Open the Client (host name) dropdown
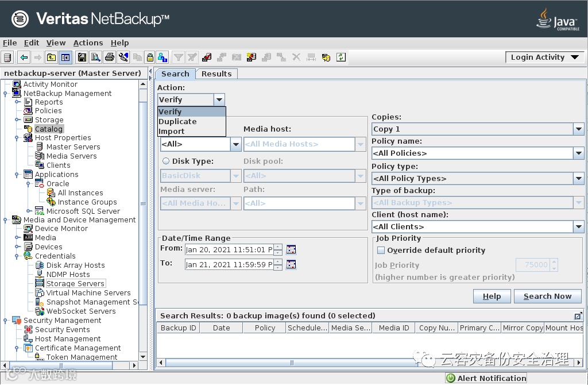This screenshot has width=588, height=385. click(x=579, y=226)
